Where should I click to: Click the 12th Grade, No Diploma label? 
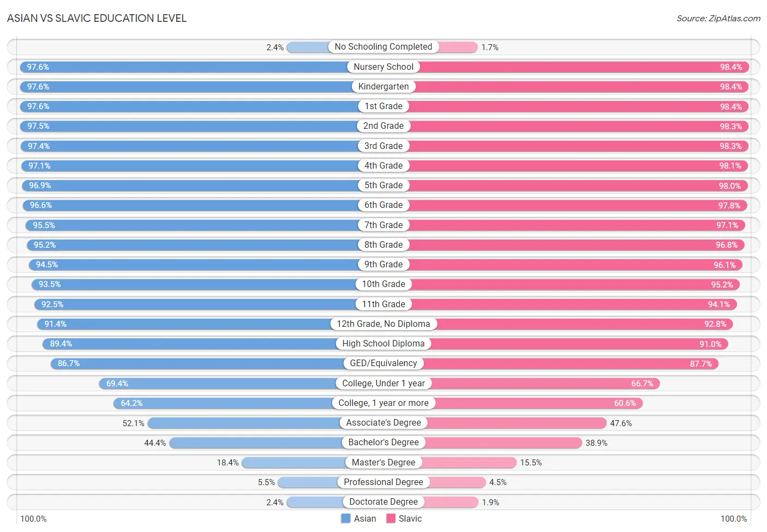tap(383, 324)
